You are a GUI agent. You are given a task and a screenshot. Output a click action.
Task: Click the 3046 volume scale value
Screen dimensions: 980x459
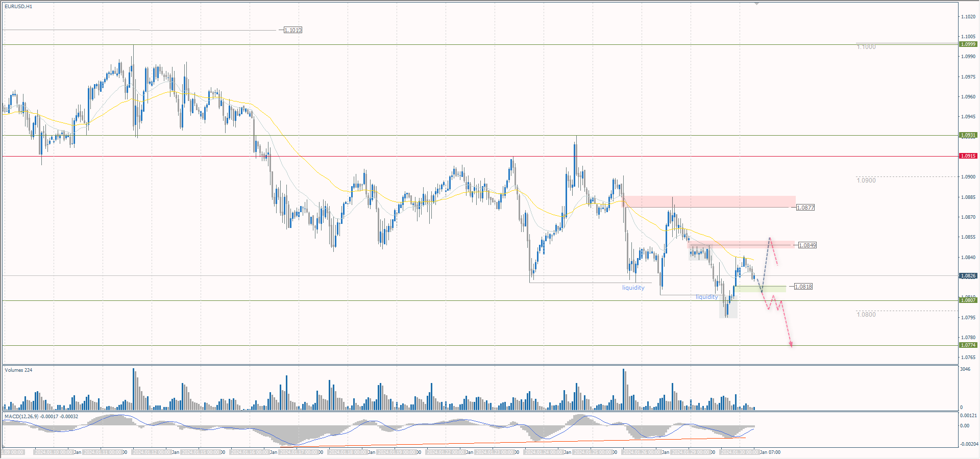965,369
